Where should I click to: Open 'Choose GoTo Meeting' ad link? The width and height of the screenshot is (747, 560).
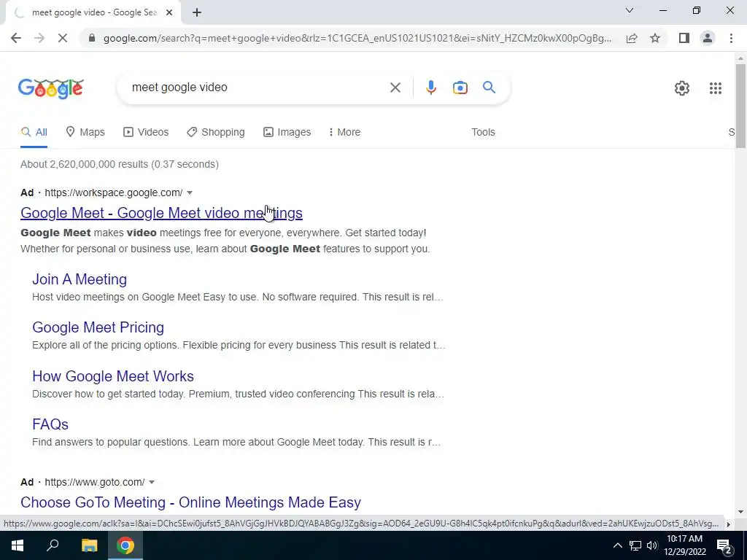[x=190, y=502]
